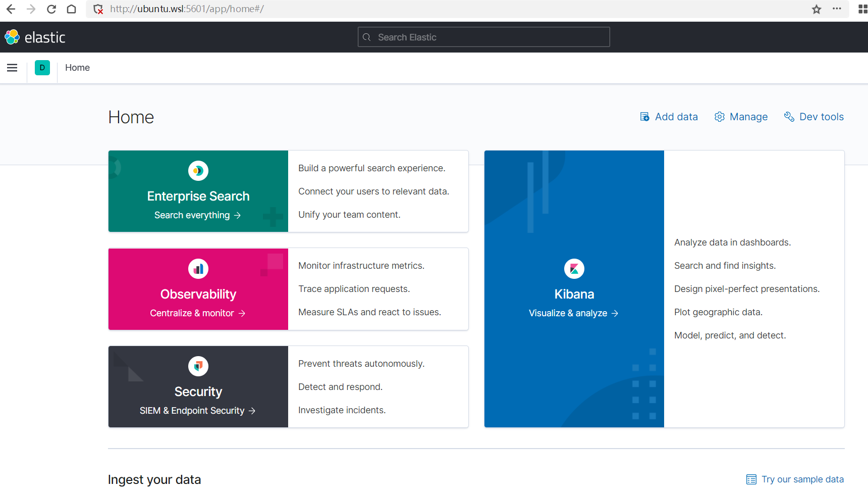
Task: Click the arrow after Visualize & analyze
Action: coord(615,313)
